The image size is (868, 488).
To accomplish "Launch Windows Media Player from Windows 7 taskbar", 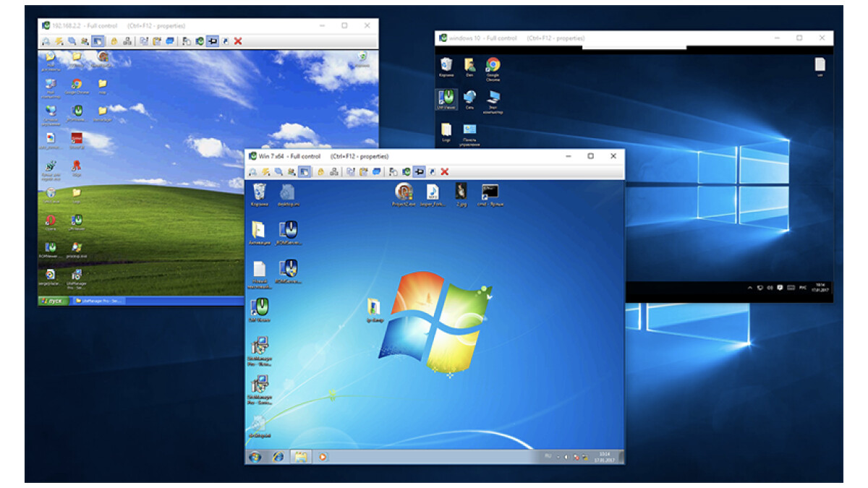I will click(x=323, y=457).
